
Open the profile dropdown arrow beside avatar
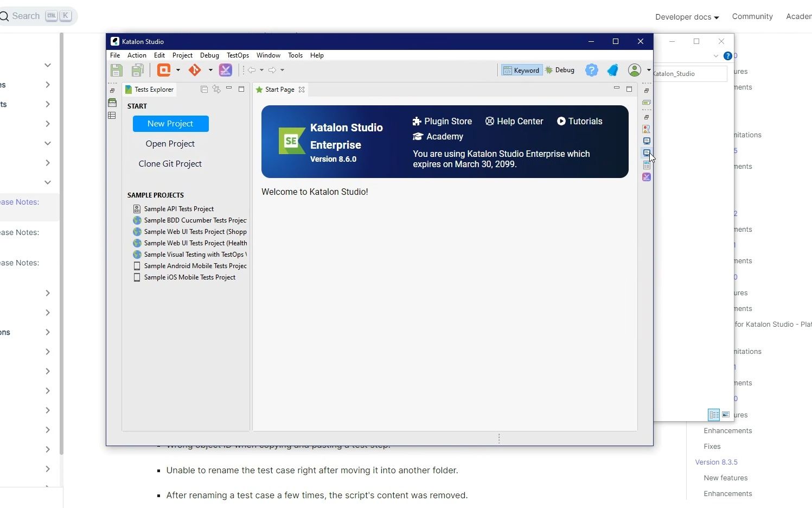[x=649, y=70]
